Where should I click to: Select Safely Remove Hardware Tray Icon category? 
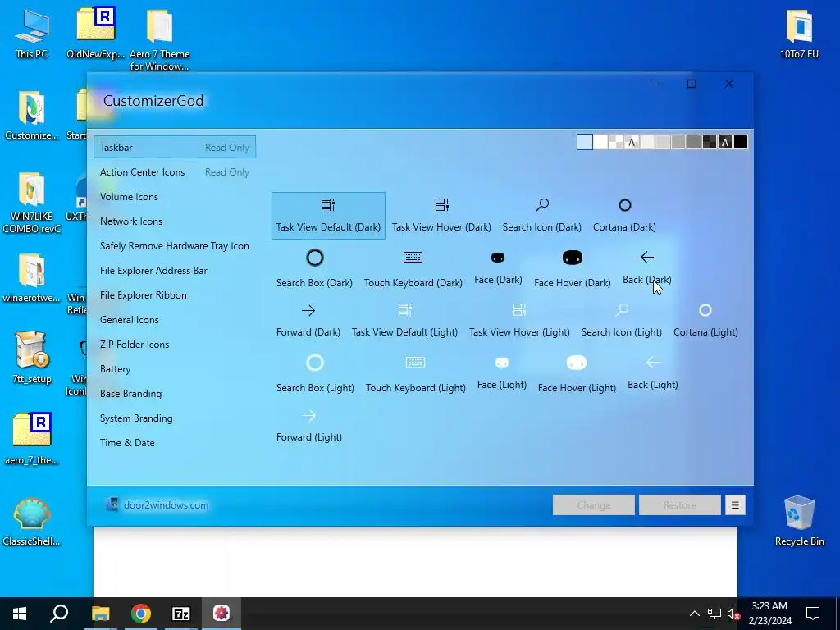[174, 246]
